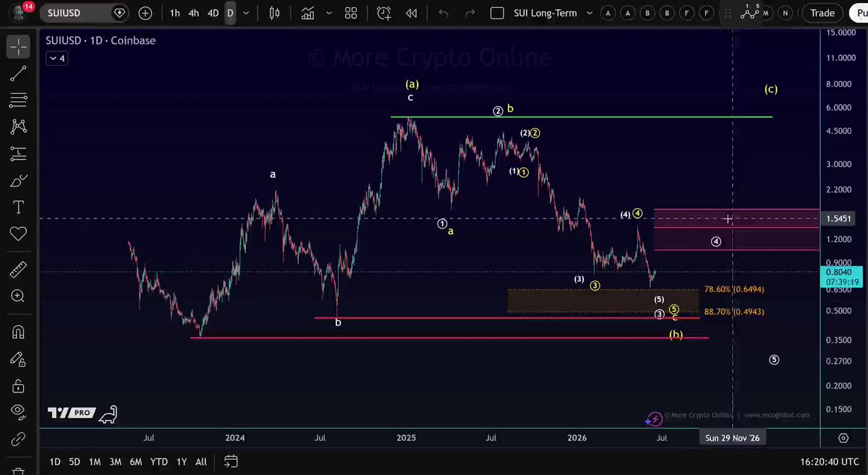The width and height of the screenshot is (868, 475).
Task: Toggle the layout fullscreen square icon
Action: coord(497,13)
